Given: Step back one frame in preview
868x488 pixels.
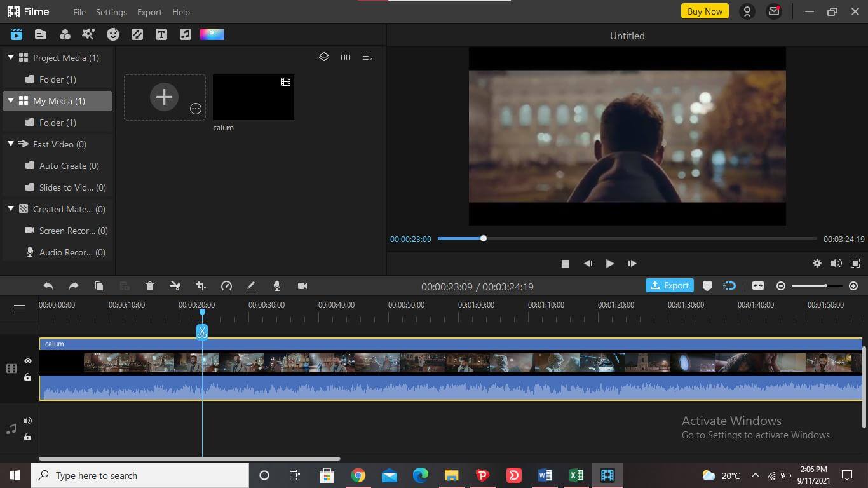Looking at the screenshot, I should [588, 263].
